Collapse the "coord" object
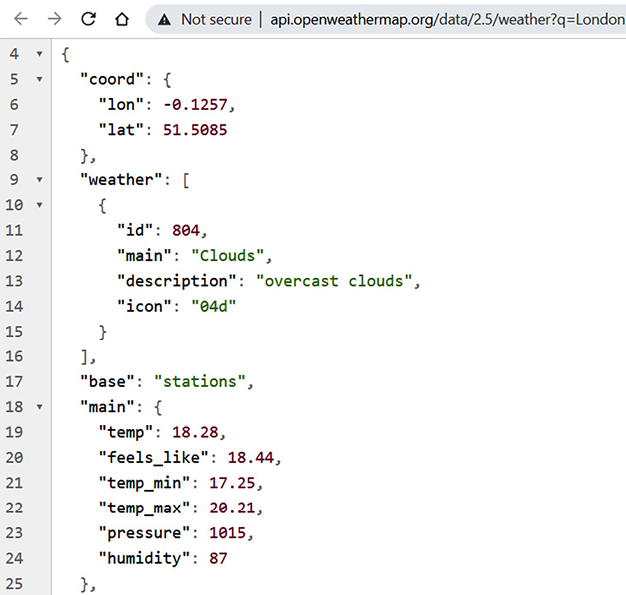Viewport: 626px width, 595px height. 39,78
